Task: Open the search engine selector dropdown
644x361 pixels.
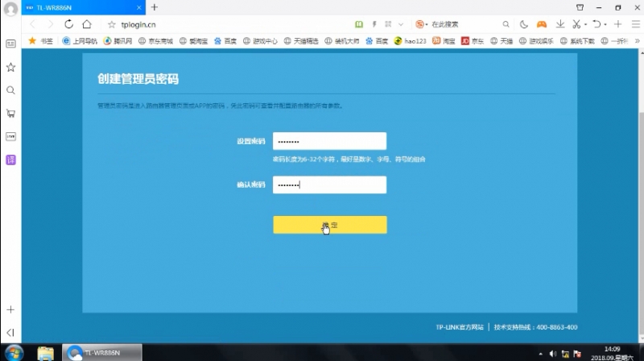Action: click(x=421, y=24)
